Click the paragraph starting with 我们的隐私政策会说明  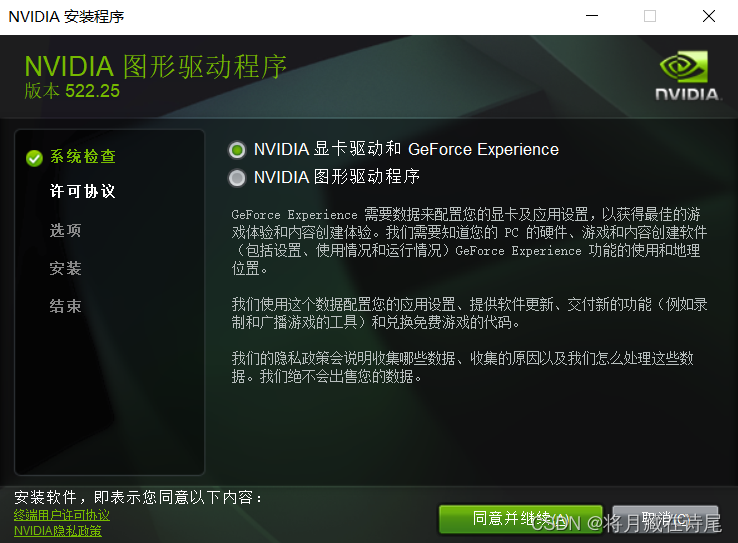pyautogui.click(x=463, y=367)
